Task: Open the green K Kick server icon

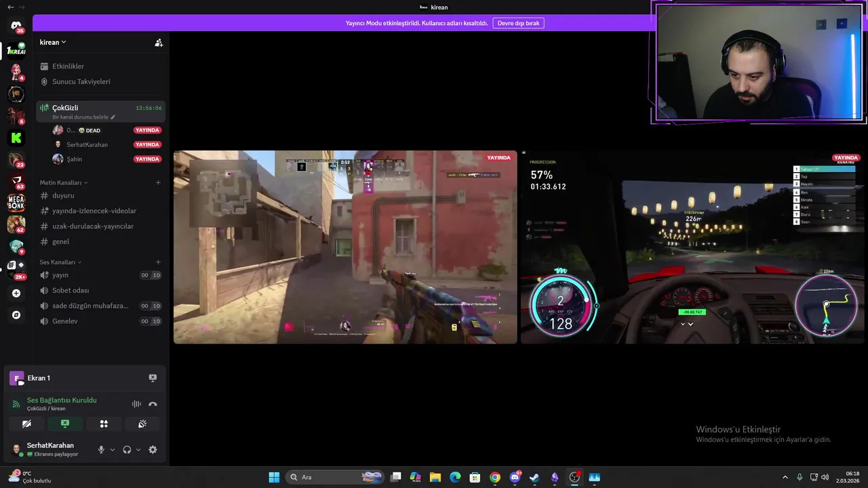Action: 16,138
